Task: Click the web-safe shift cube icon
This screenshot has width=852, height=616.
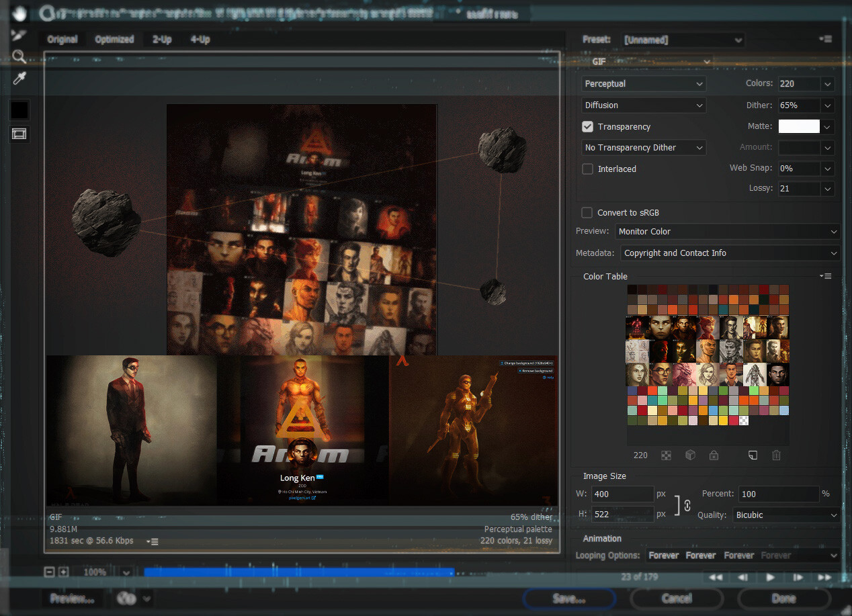Action: coord(690,455)
